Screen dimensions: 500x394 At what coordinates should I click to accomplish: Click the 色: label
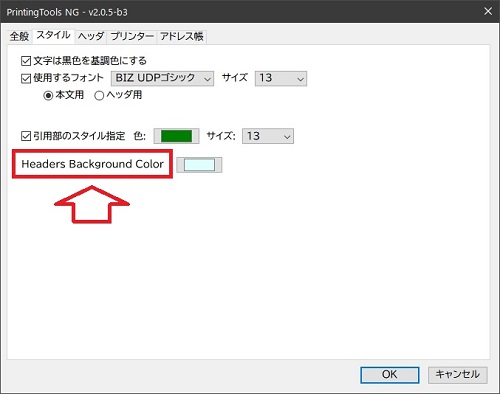(140, 136)
